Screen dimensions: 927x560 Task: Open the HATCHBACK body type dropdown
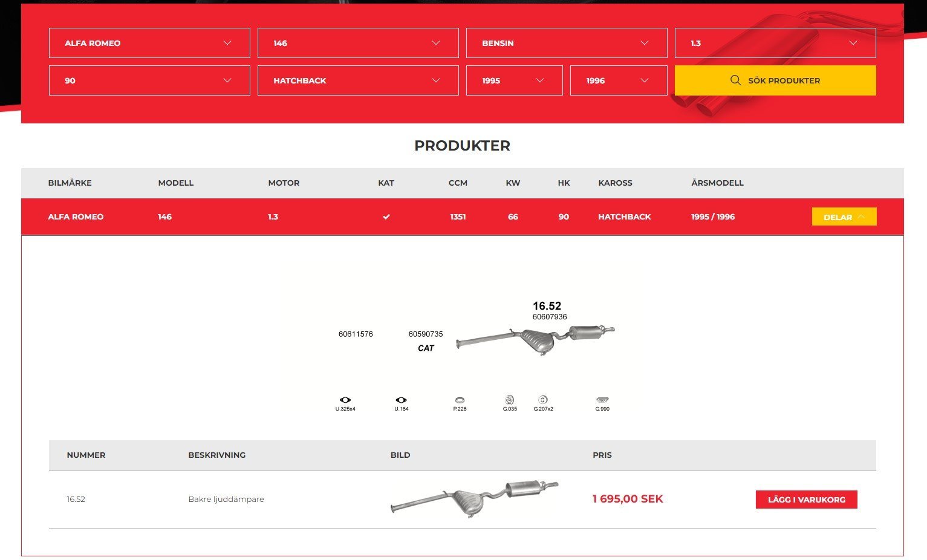358,80
